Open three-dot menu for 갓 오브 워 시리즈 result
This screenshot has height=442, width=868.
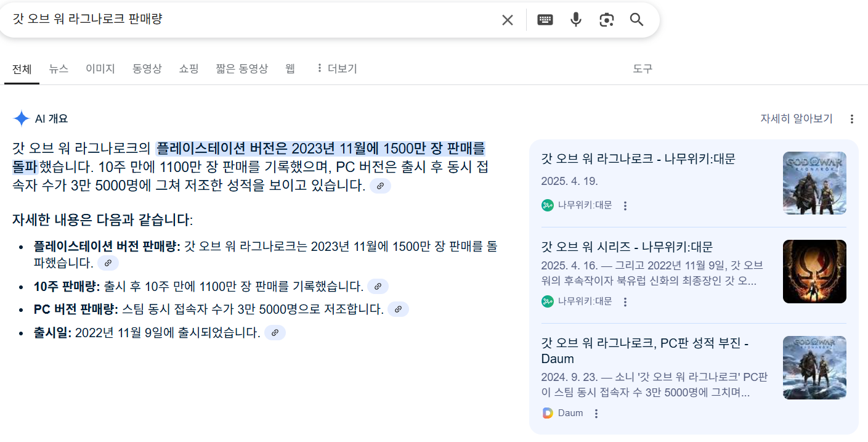[x=625, y=302]
